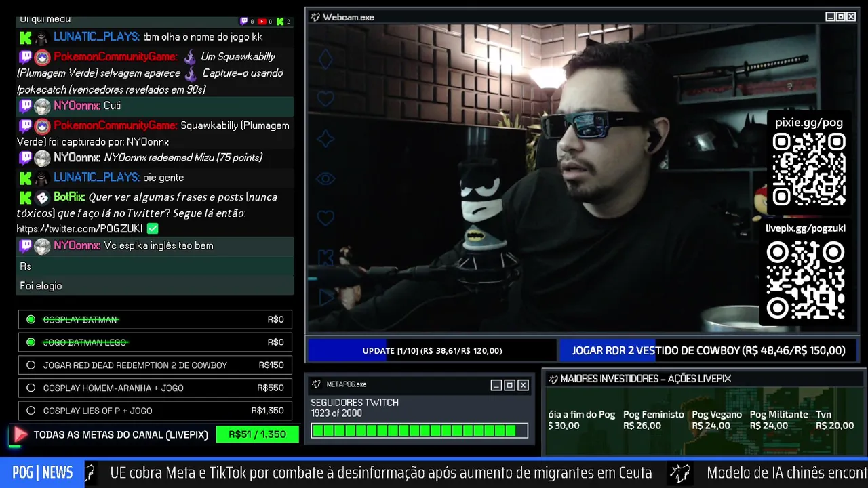Screen dimensions: 868x488
Task: Click the heart icon below the diamond
Action: pyautogui.click(x=326, y=99)
